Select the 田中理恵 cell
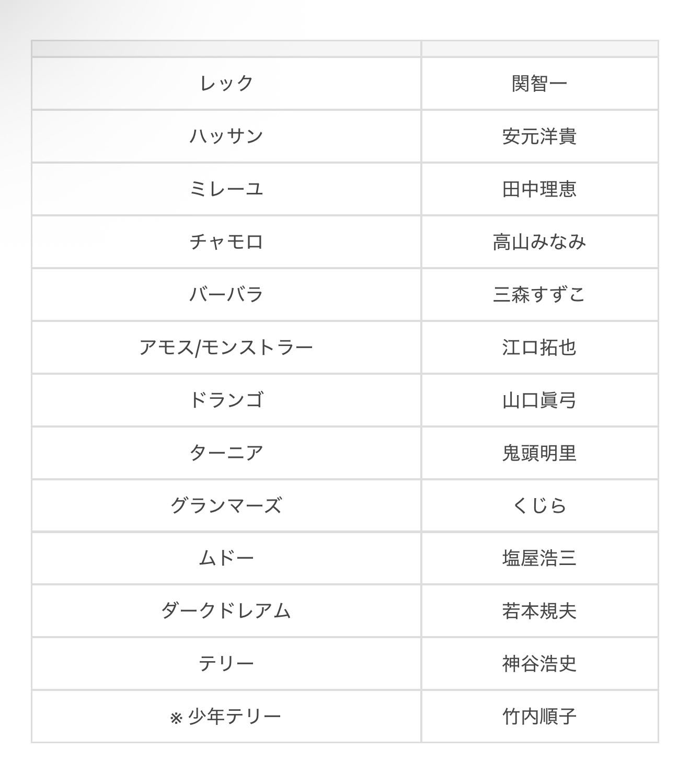This screenshot has height=784, width=690. pyautogui.click(x=539, y=189)
